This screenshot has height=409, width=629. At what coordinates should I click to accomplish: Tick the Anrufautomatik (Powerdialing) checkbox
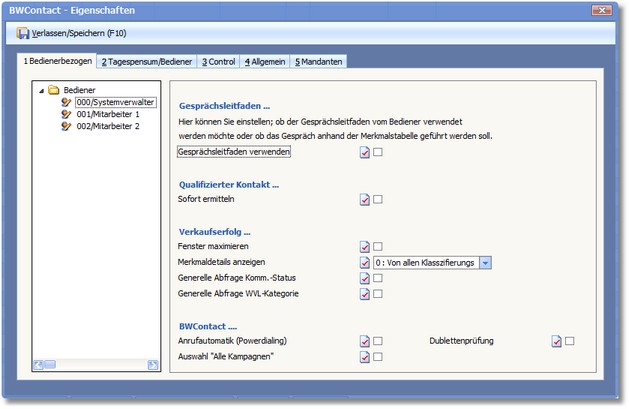tap(378, 341)
